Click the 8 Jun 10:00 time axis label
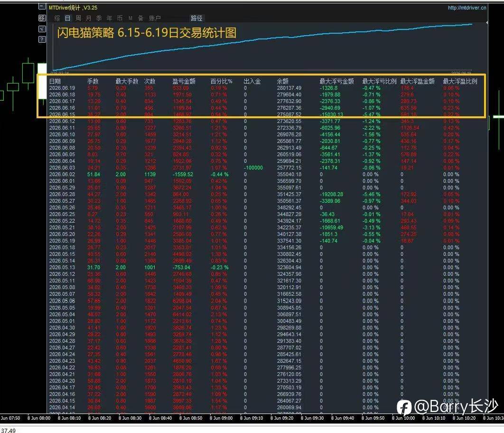Viewport: 504px width, 433px height. tap(403, 419)
